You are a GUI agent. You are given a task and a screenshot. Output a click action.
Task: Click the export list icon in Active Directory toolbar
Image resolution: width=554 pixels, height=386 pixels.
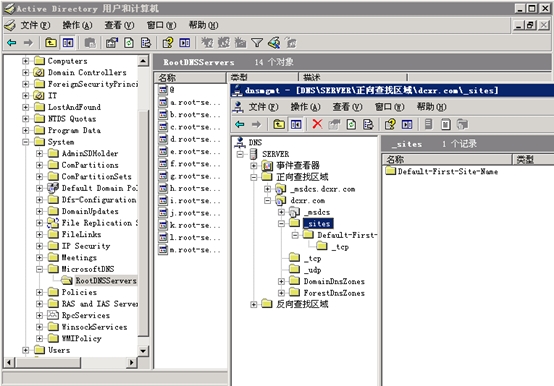tap(146, 43)
